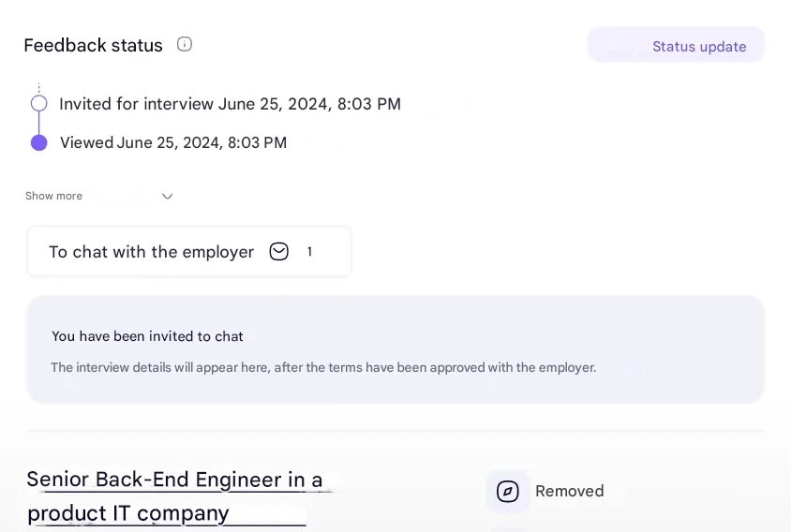Click the Removed status label
This screenshot has width=792, height=532.
pos(569,491)
